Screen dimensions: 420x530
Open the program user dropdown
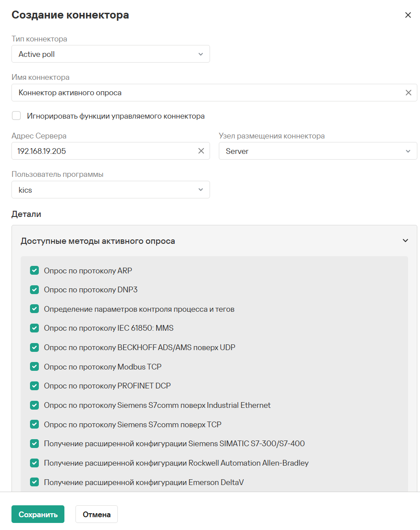click(x=110, y=190)
